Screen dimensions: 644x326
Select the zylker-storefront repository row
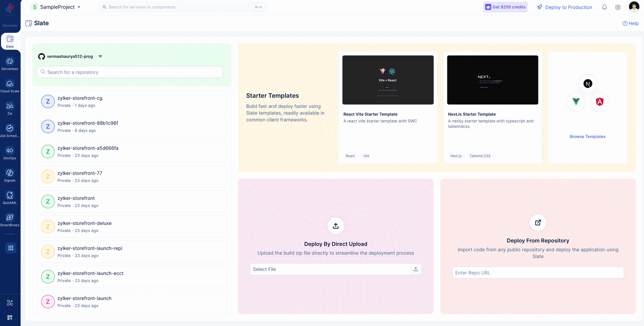[x=132, y=202]
